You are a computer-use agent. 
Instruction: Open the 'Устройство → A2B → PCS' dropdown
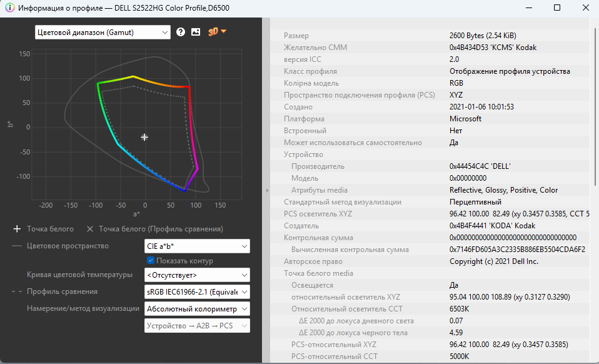coord(197,326)
